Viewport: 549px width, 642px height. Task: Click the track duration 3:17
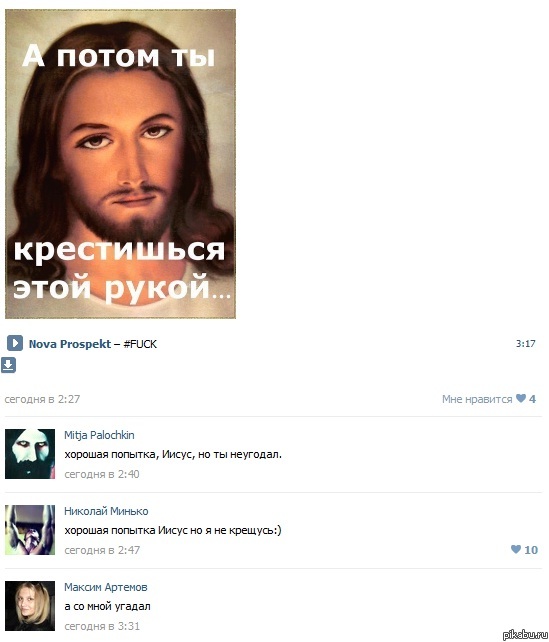coord(526,344)
